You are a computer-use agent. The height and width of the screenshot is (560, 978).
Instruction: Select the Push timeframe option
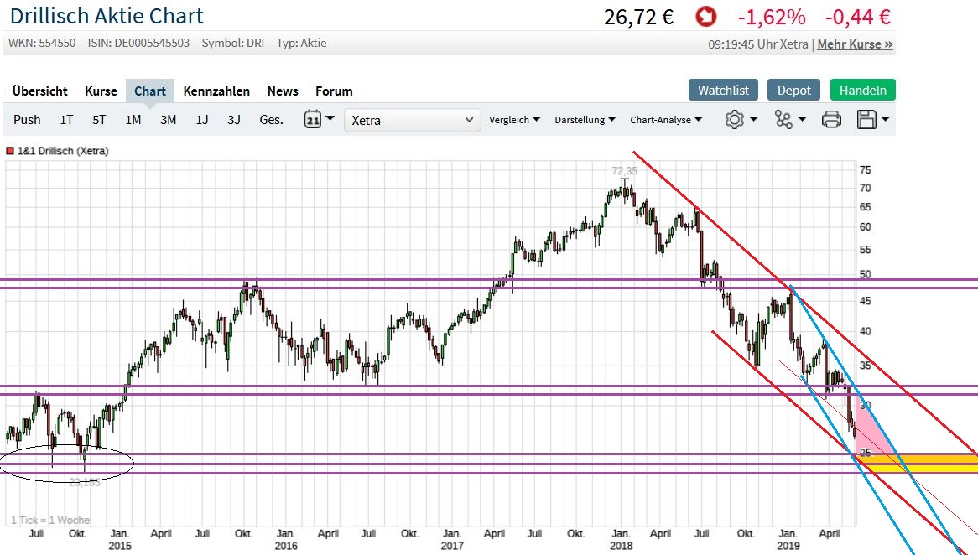pyautogui.click(x=27, y=120)
